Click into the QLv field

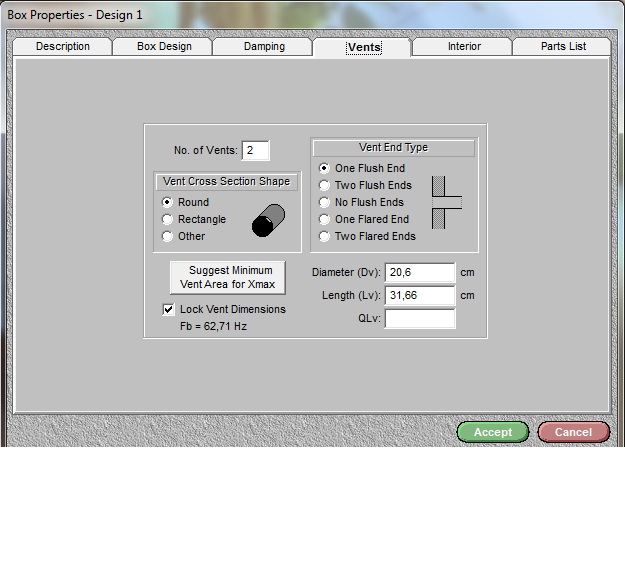420,318
